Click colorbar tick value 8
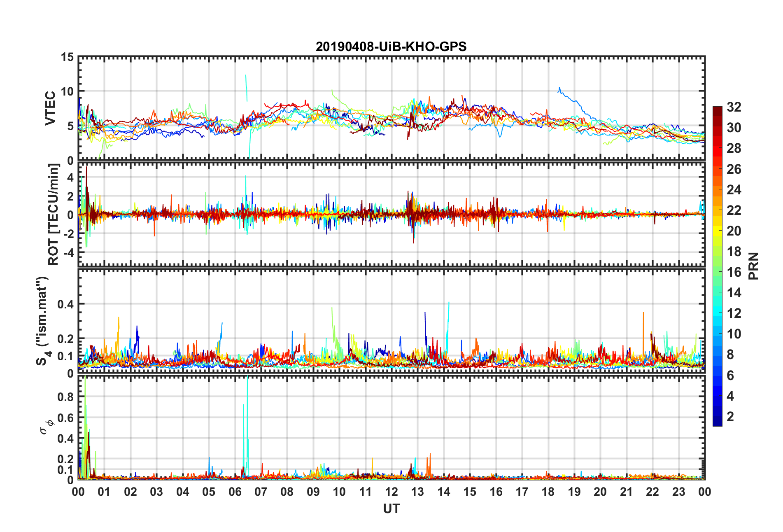 (730, 355)
